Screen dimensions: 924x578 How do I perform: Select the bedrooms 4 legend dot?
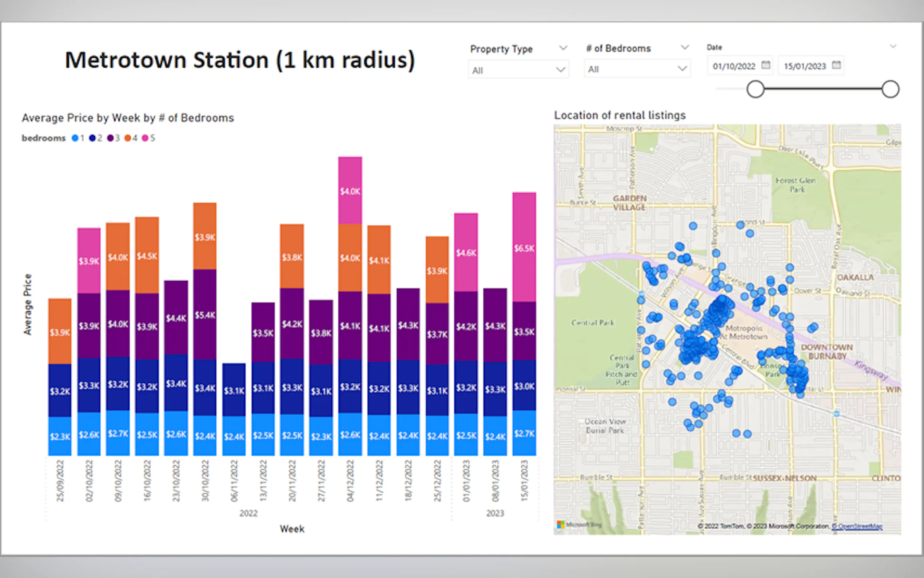[128, 138]
